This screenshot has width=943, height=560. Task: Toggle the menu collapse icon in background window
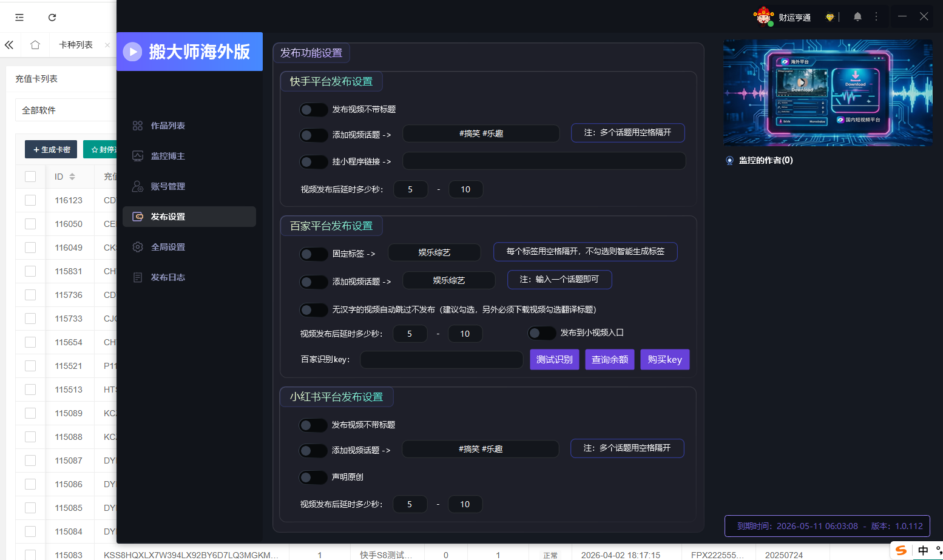19,18
